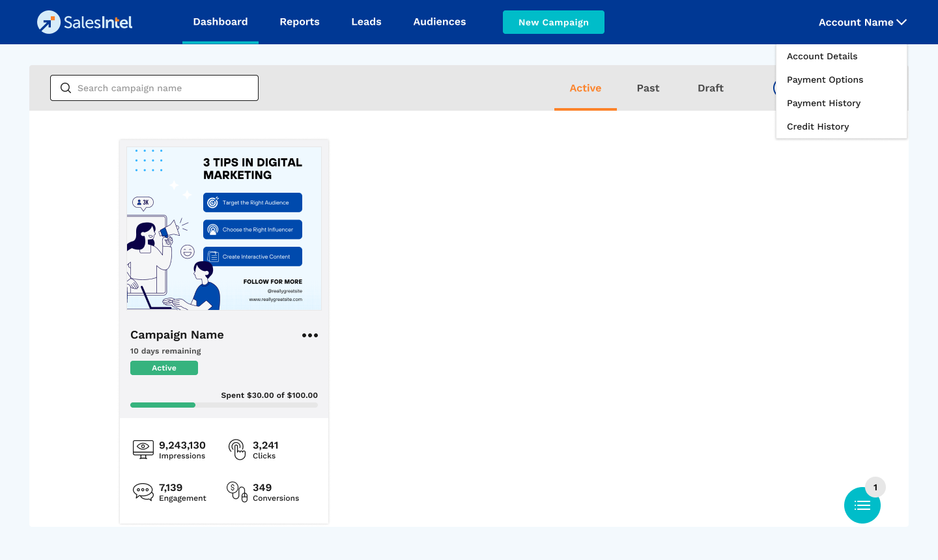Open Payment History menu entry
938x560 pixels.
(823, 104)
